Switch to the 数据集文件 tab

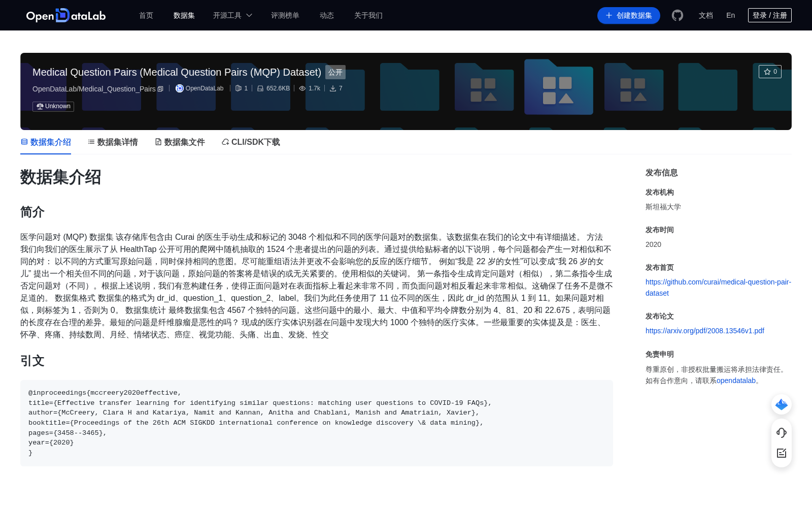tap(180, 142)
